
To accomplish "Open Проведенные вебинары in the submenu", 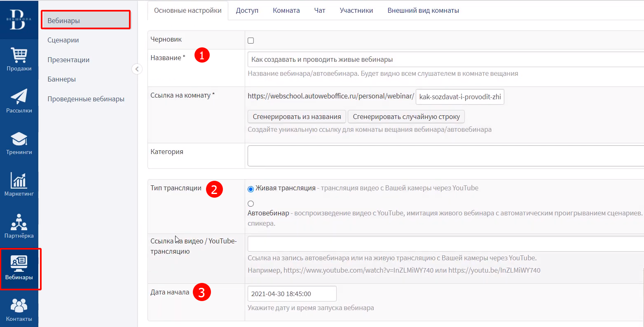I will 86,99.
